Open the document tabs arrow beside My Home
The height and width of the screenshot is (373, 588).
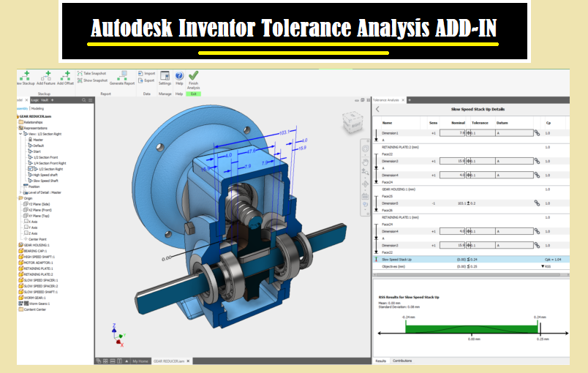point(127,361)
